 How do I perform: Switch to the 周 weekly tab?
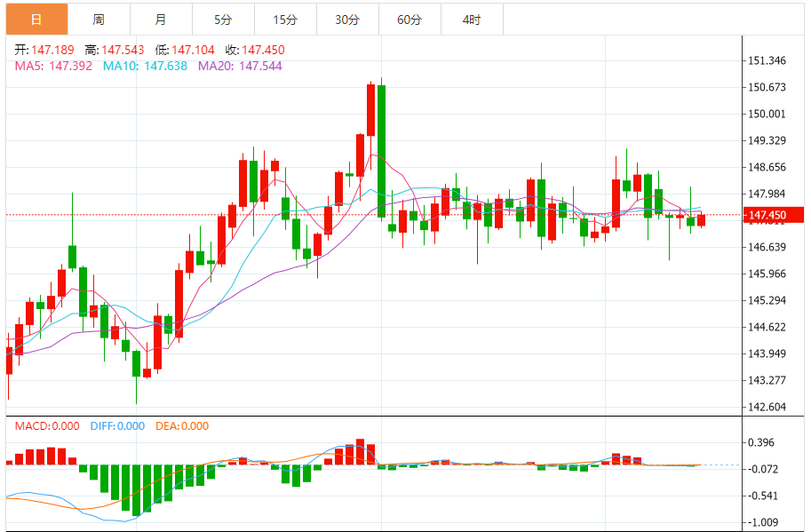[99, 20]
